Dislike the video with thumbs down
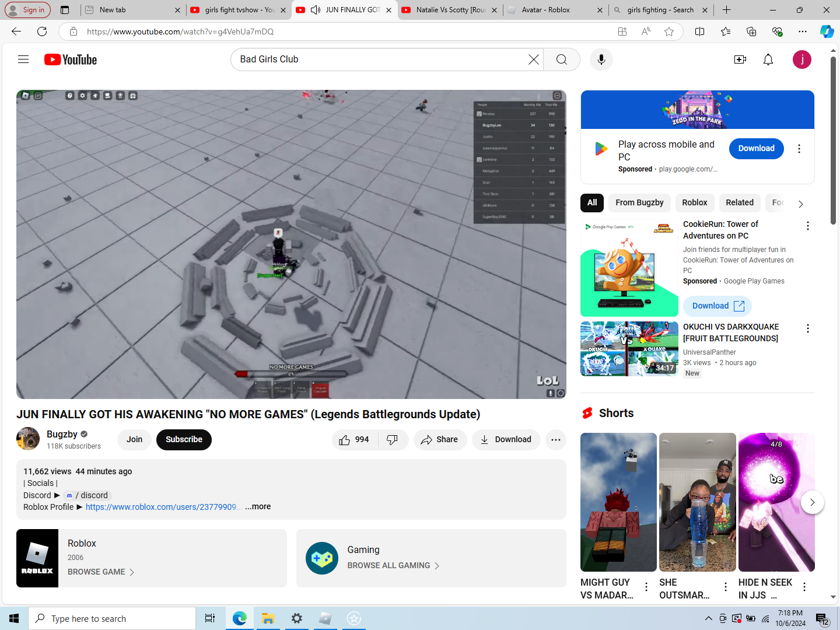The width and height of the screenshot is (840, 630). [x=393, y=440]
